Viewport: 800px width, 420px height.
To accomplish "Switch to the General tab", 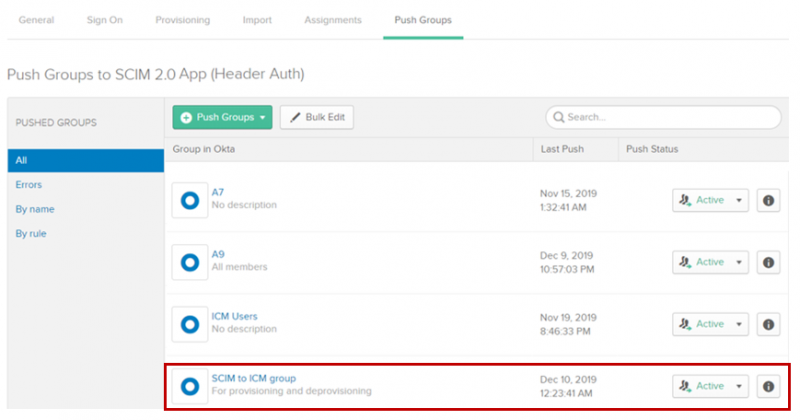I will (x=36, y=20).
